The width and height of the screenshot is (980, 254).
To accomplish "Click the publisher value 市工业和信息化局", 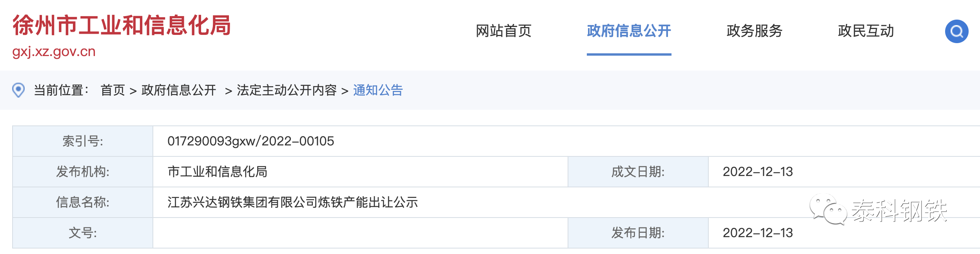I will coord(217,172).
